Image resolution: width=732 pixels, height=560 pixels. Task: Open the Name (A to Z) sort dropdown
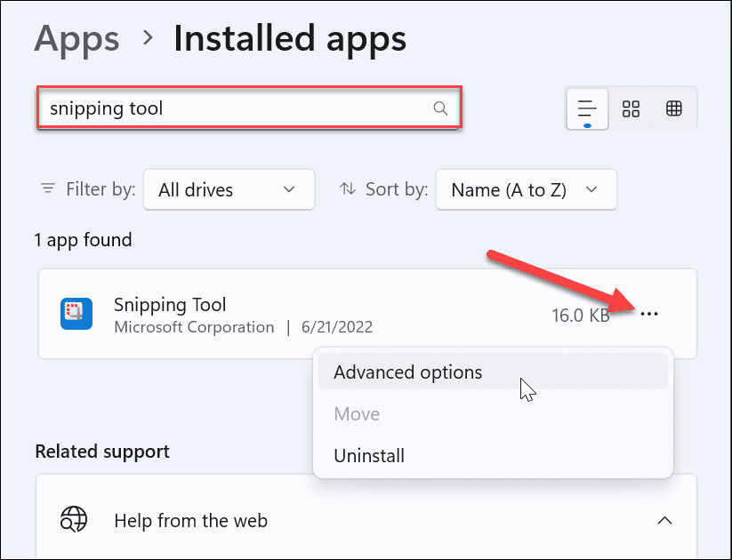(x=525, y=189)
